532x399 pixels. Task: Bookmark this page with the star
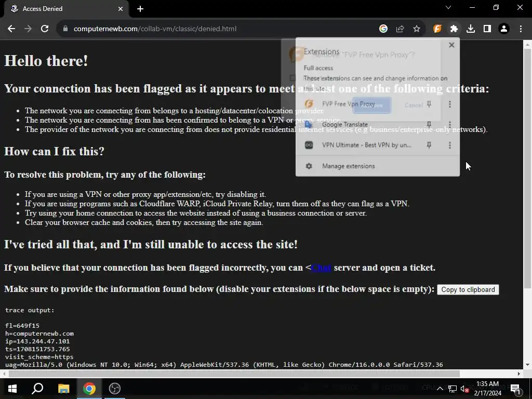point(417,29)
